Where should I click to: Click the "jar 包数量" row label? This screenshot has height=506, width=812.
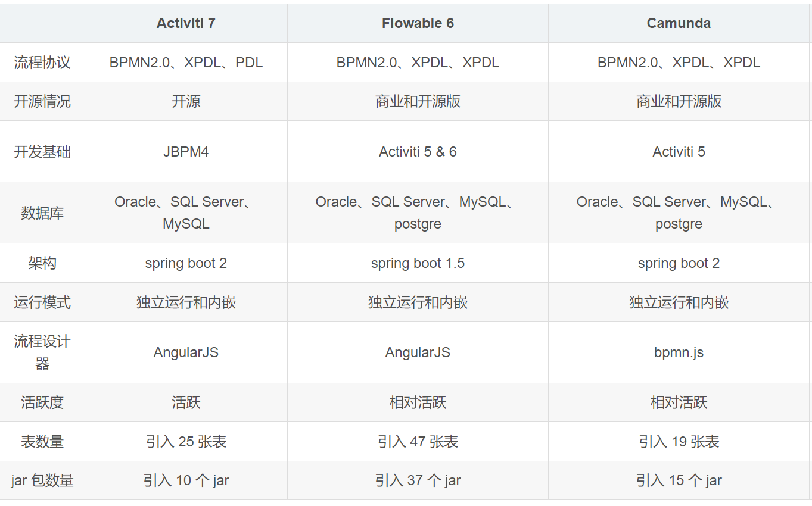point(42,480)
